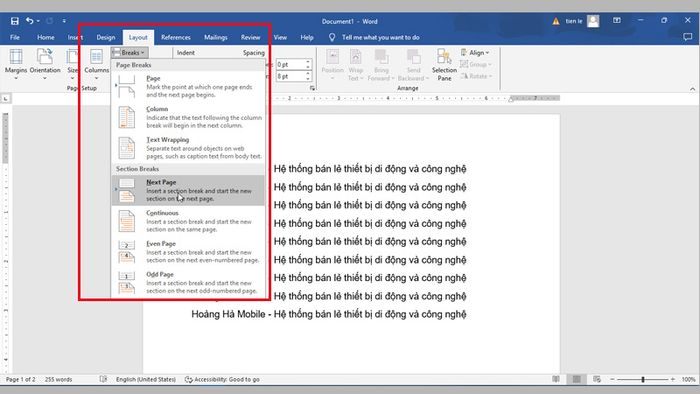Click the Save icon in quick access toolbar

(x=15, y=21)
